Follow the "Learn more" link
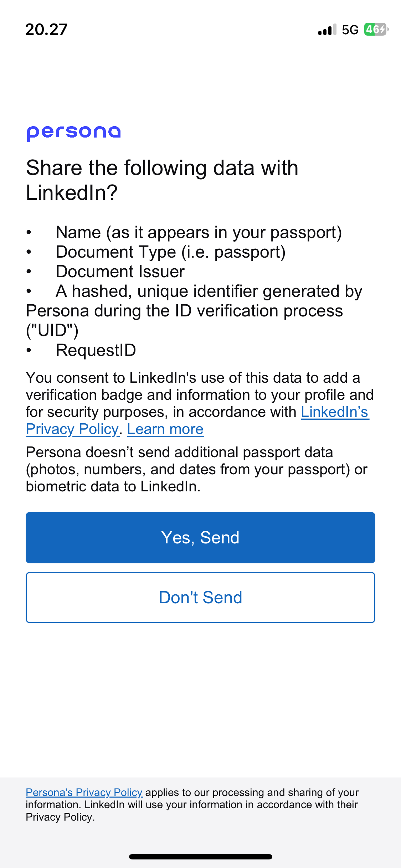 [165, 429]
